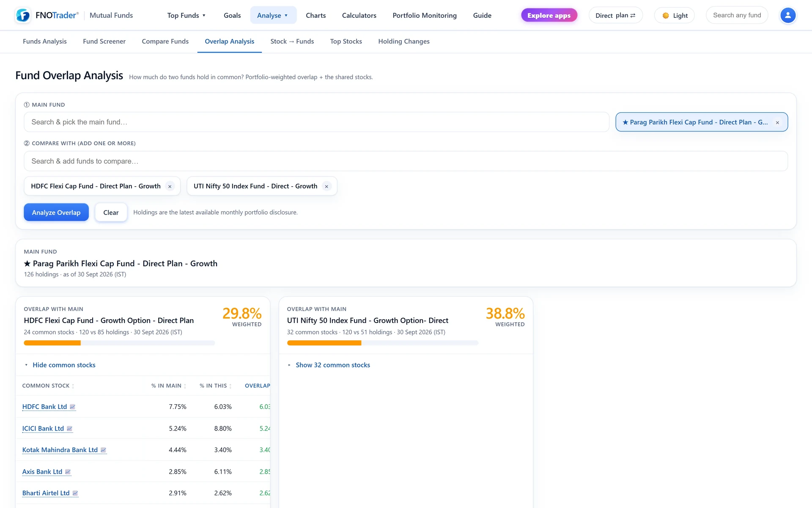Image resolution: width=812 pixels, height=508 pixels.
Task: Open chart icon beside Kotak Mahindra Bank Ltd
Action: pos(103,450)
